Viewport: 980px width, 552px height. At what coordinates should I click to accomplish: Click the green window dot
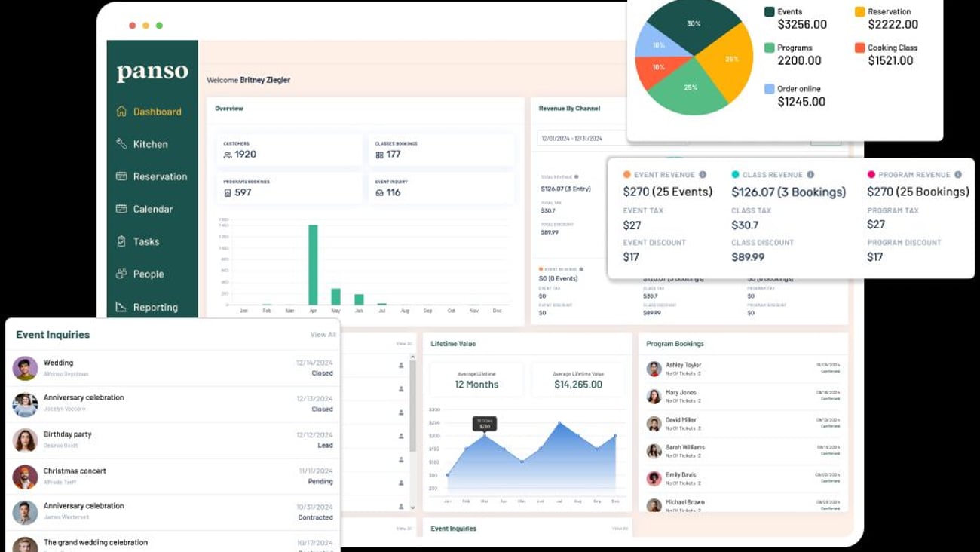coord(159,26)
